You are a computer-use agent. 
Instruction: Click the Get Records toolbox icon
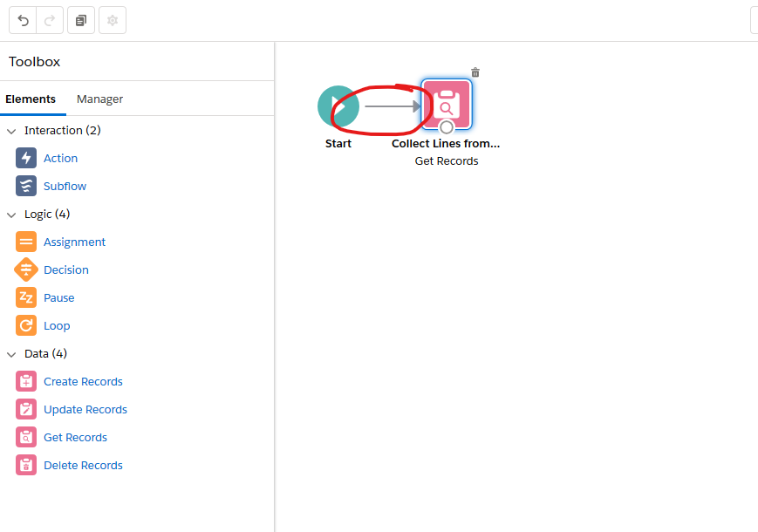click(x=26, y=437)
